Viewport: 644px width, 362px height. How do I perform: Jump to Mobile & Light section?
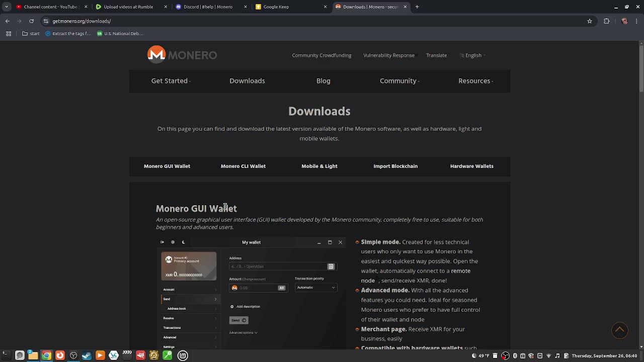319,166
